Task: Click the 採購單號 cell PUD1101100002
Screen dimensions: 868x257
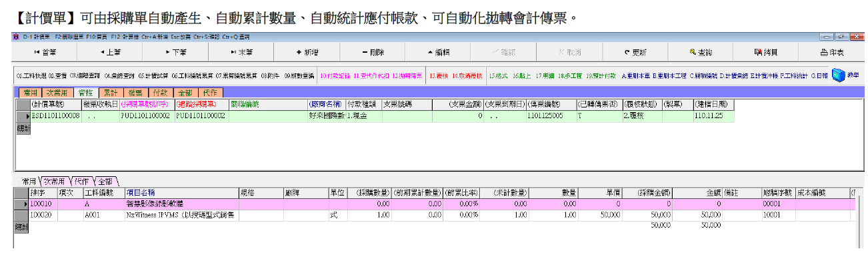Action: 147,116
